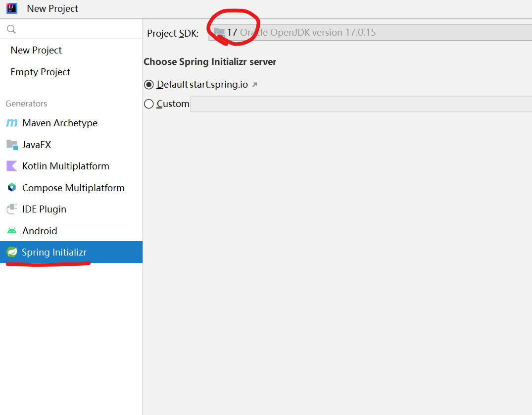This screenshot has width=532, height=415.
Task: Select Default start.spring.io radio button
Action: coord(148,85)
